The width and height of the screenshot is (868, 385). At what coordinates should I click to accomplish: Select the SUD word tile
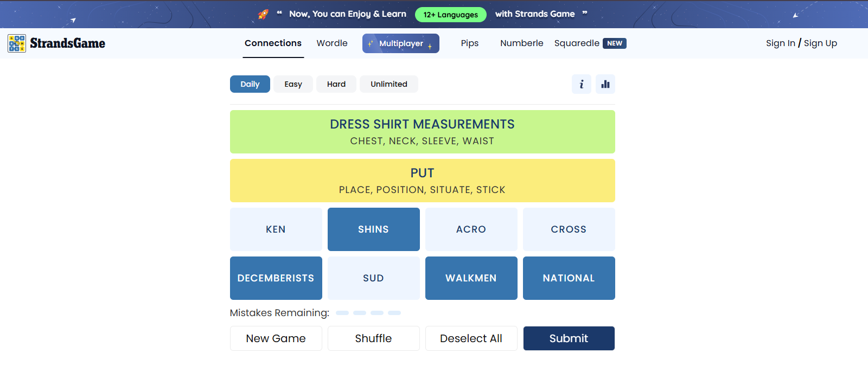point(374,278)
